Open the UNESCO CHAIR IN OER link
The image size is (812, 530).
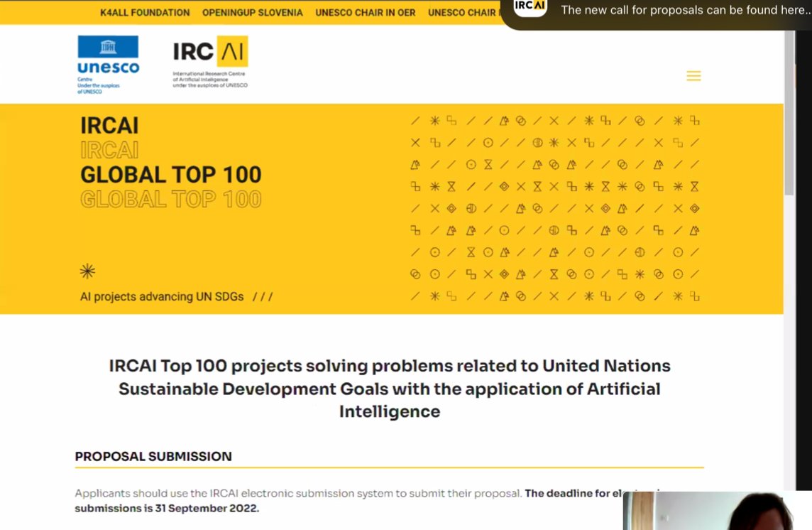point(365,13)
